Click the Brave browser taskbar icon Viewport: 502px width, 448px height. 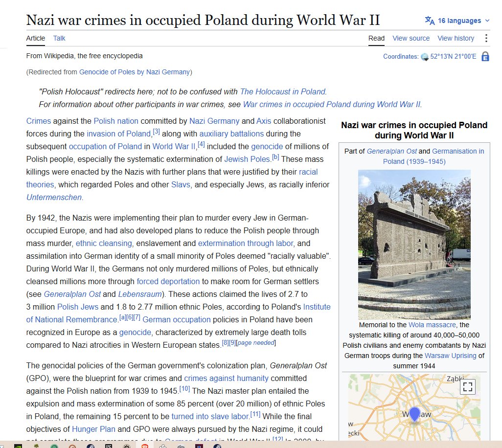coord(145,446)
